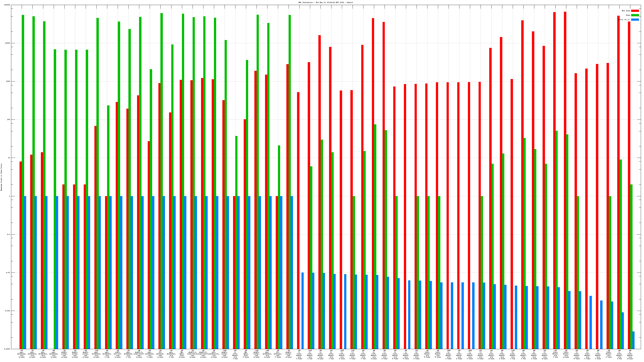Click the 0.01 y-axis tick label
This screenshot has width=644, height=362.
(8, 273)
